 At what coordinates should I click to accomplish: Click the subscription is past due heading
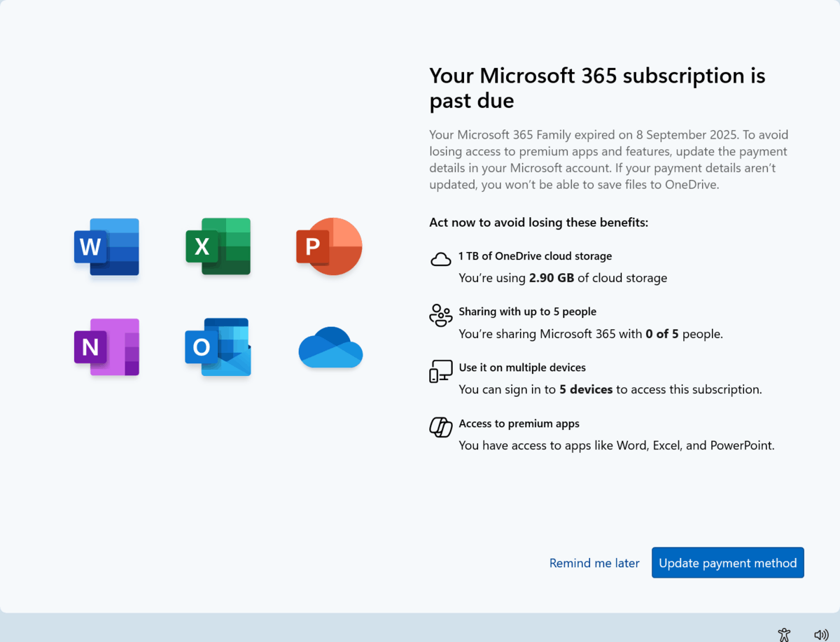coord(597,88)
